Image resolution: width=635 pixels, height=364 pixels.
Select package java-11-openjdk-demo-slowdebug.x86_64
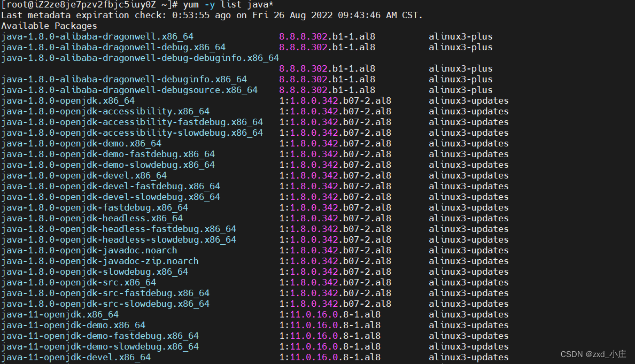[100, 346]
